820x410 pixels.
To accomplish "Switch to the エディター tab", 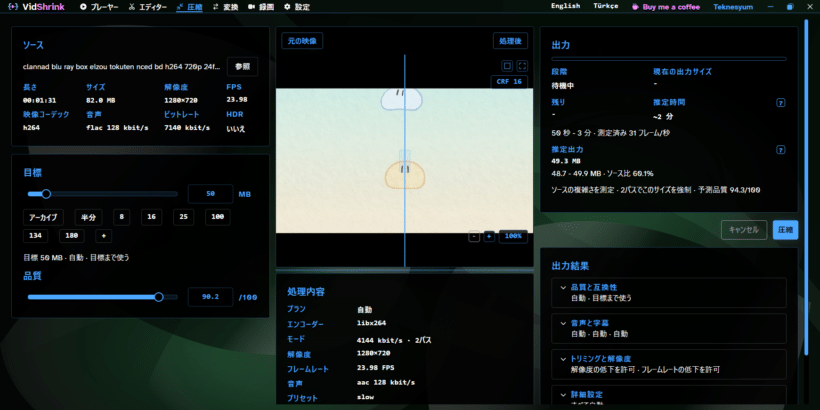I will click(x=147, y=7).
